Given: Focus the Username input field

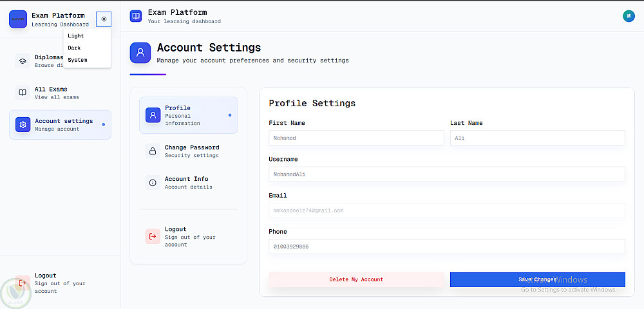Looking at the screenshot, I should coord(446,174).
